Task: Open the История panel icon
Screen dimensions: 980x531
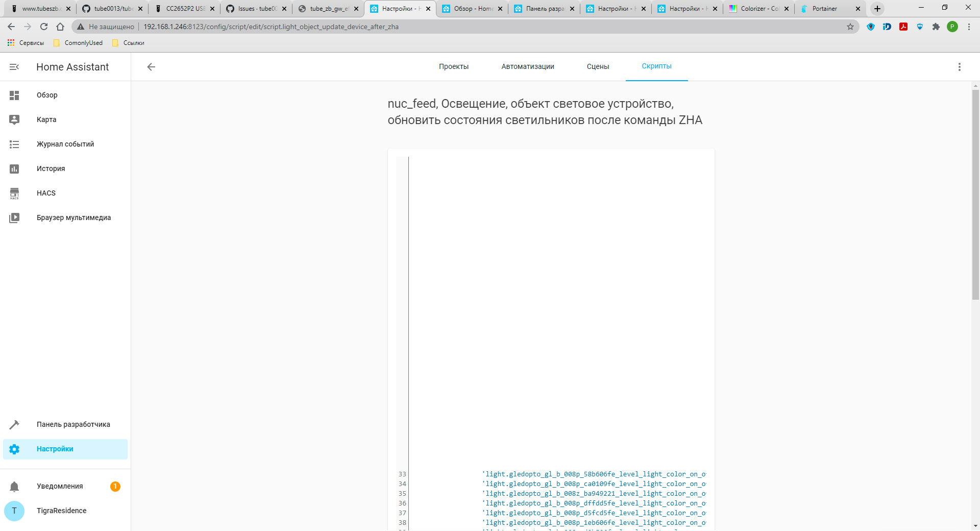Action: pos(14,168)
